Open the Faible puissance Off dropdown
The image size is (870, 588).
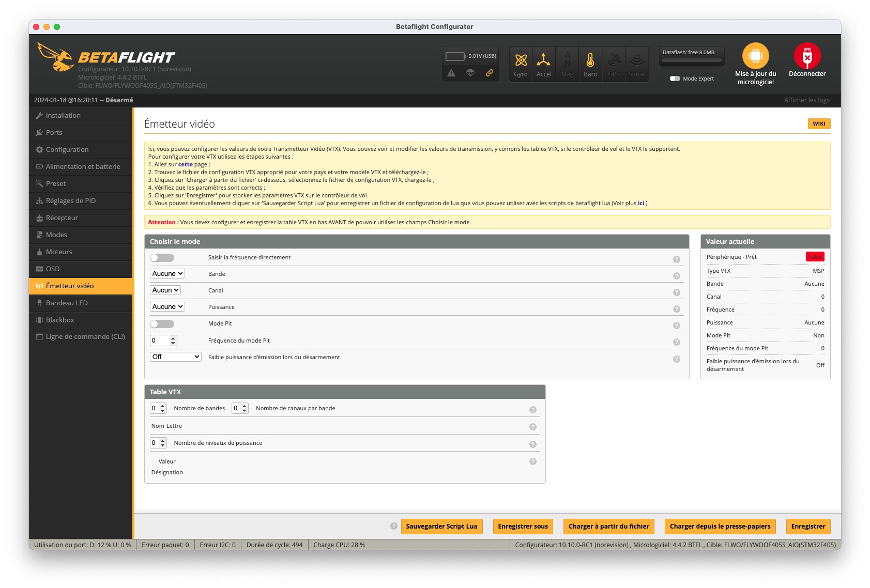176,357
